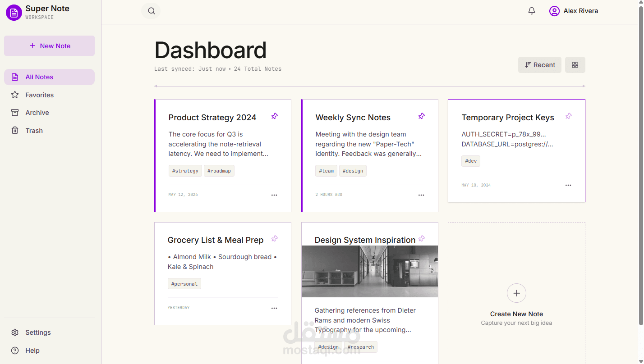Click the MAY 12, 2024 date
644x364 pixels.
[183, 195]
